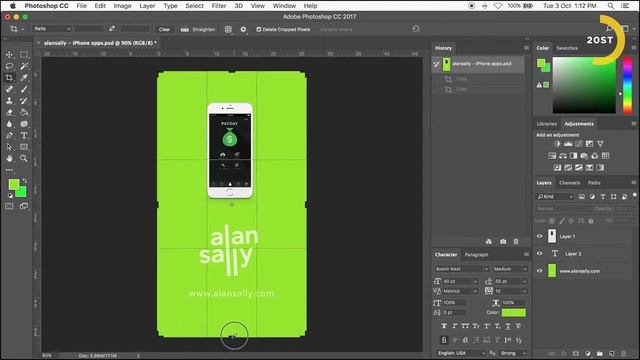
Task: Swap the crop width and height values
Action: pyautogui.click(x=112, y=29)
